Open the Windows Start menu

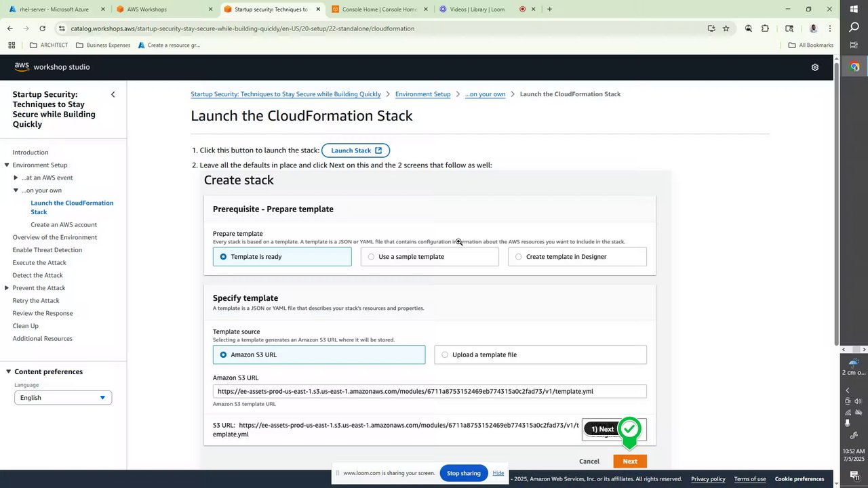pos(854,8)
